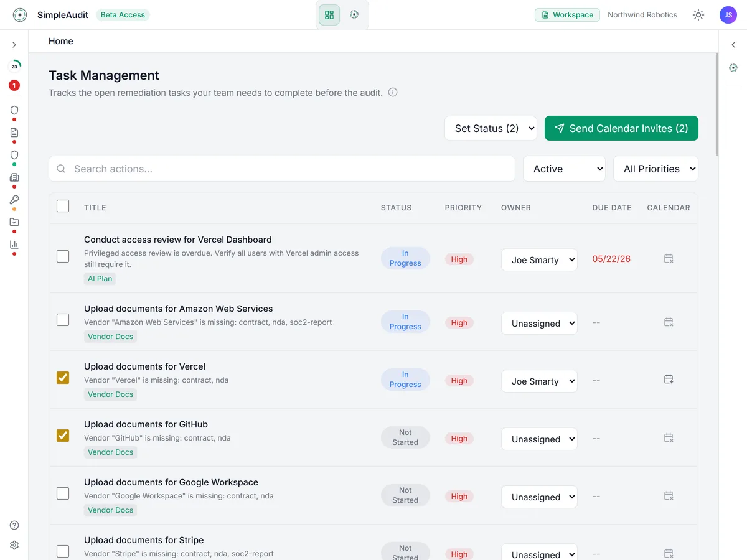This screenshot has width=747, height=560.
Task: Open the key icon in sidebar
Action: tap(14, 200)
